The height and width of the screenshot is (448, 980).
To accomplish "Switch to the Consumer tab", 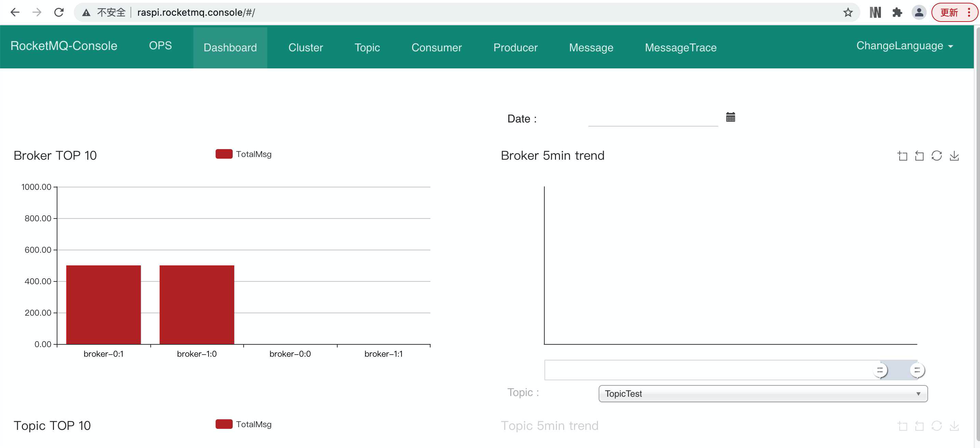I will pos(436,47).
